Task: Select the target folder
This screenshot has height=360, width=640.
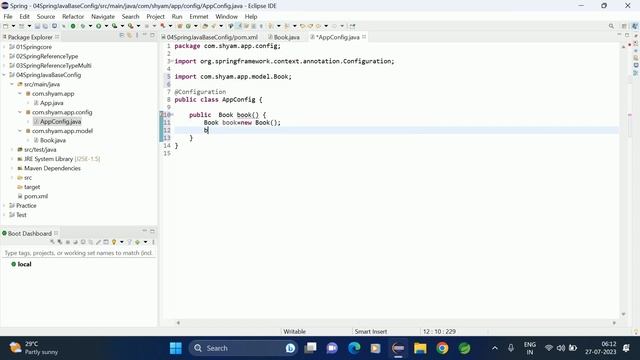Action: [x=32, y=187]
